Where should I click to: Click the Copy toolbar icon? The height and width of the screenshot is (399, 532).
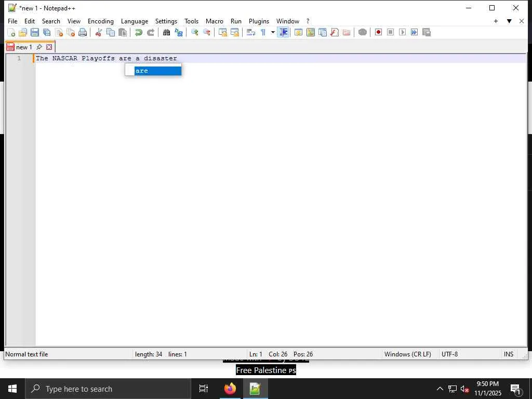click(x=111, y=32)
